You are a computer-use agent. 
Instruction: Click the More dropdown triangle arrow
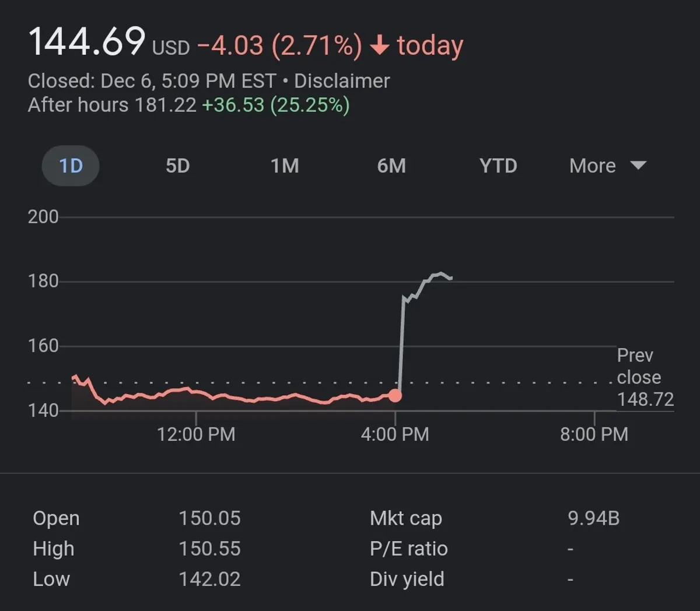(639, 166)
